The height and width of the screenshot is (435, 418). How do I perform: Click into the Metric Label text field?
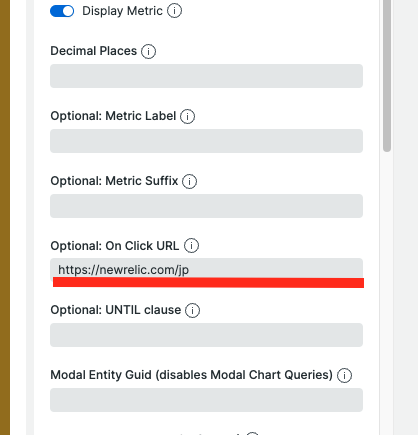pyautogui.click(x=206, y=141)
